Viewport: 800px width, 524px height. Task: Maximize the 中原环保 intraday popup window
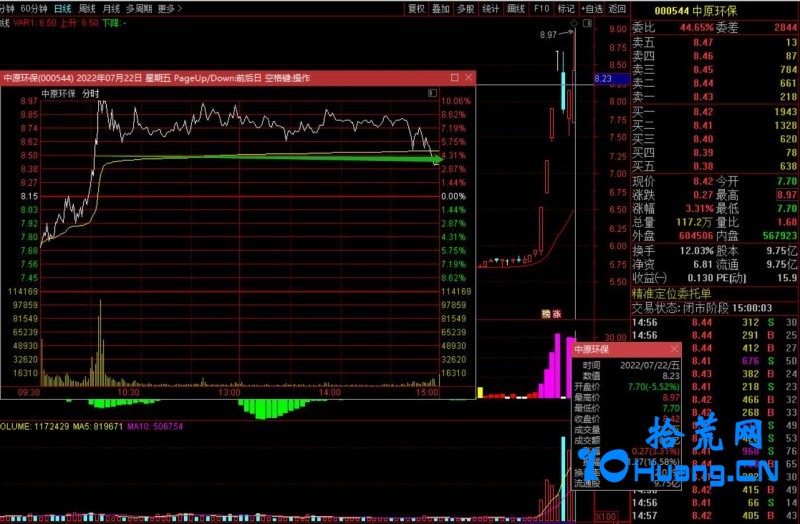pos(455,78)
